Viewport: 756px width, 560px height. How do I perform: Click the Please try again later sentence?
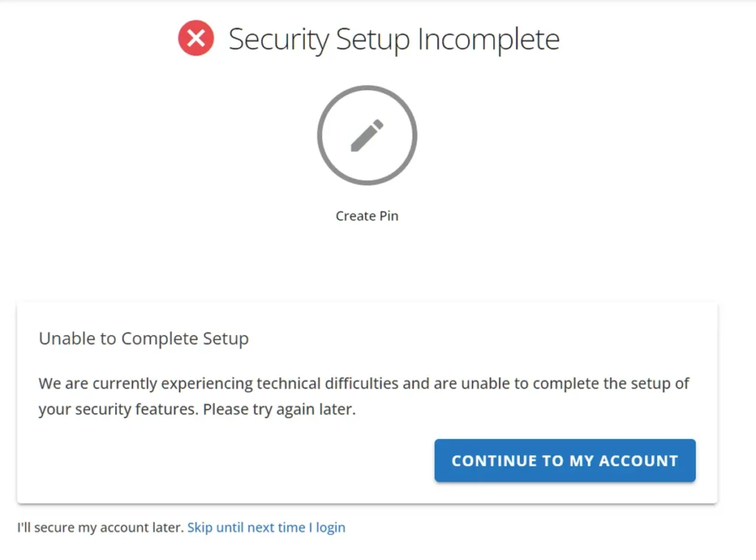coord(279,409)
